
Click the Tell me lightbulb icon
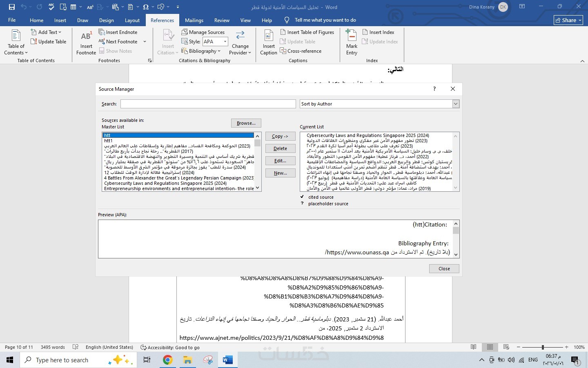287,20
